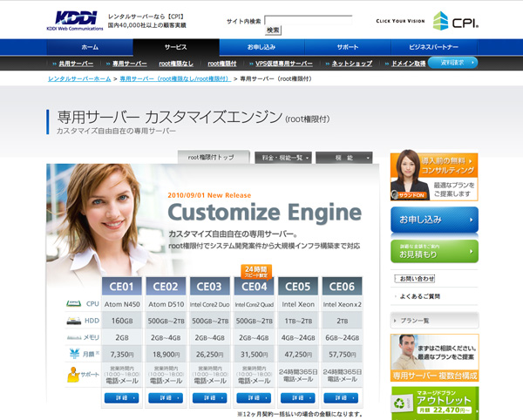Click the CPI cube logo
The width and height of the screenshot is (523, 420).
point(440,21)
